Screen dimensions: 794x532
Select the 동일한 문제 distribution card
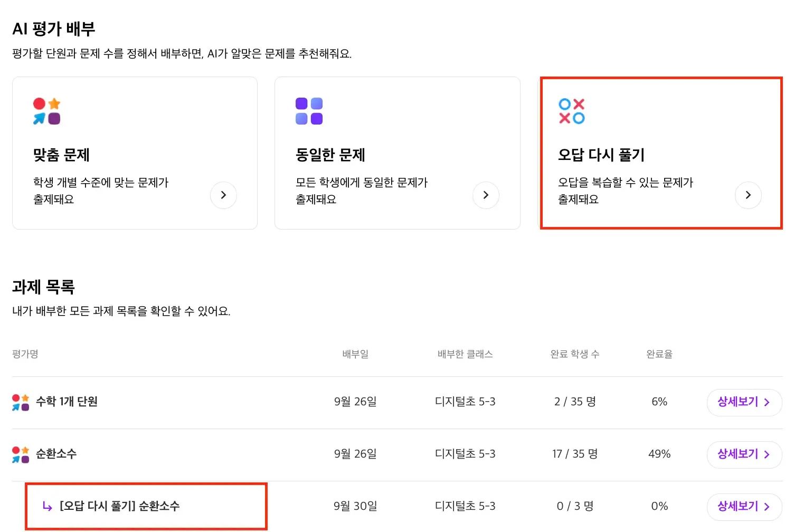point(398,153)
